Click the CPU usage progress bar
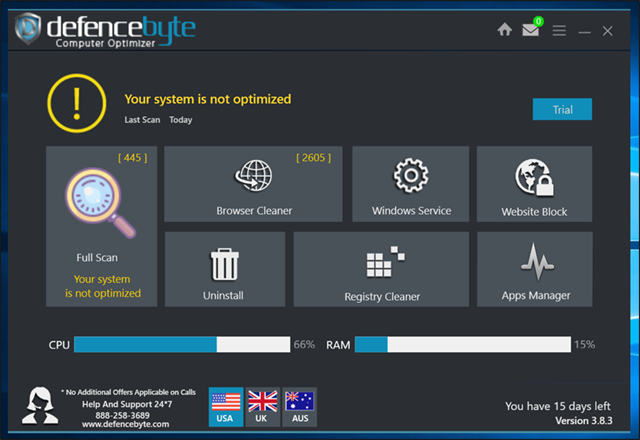The image size is (640, 440). coord(182,344)
